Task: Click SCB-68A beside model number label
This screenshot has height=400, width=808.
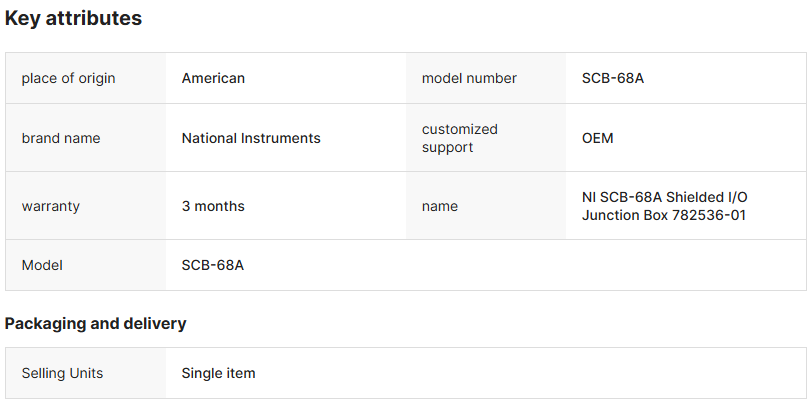Action: [x=612, y=78]
